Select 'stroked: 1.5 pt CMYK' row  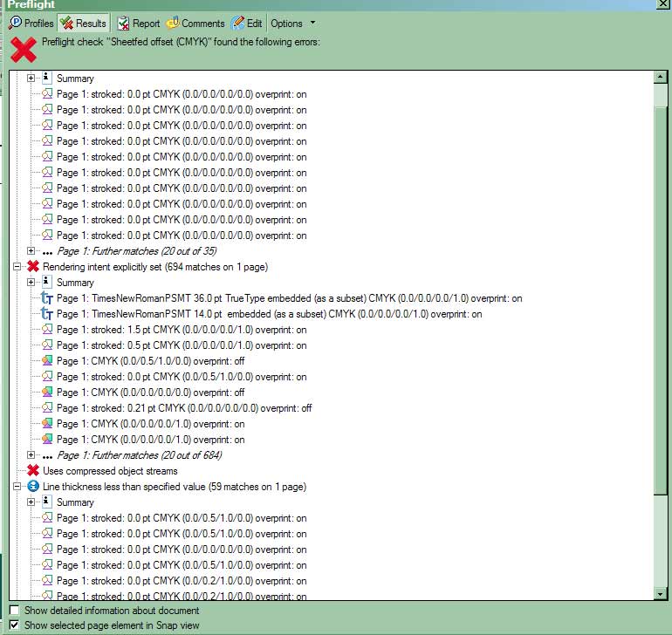pos(182,330)
